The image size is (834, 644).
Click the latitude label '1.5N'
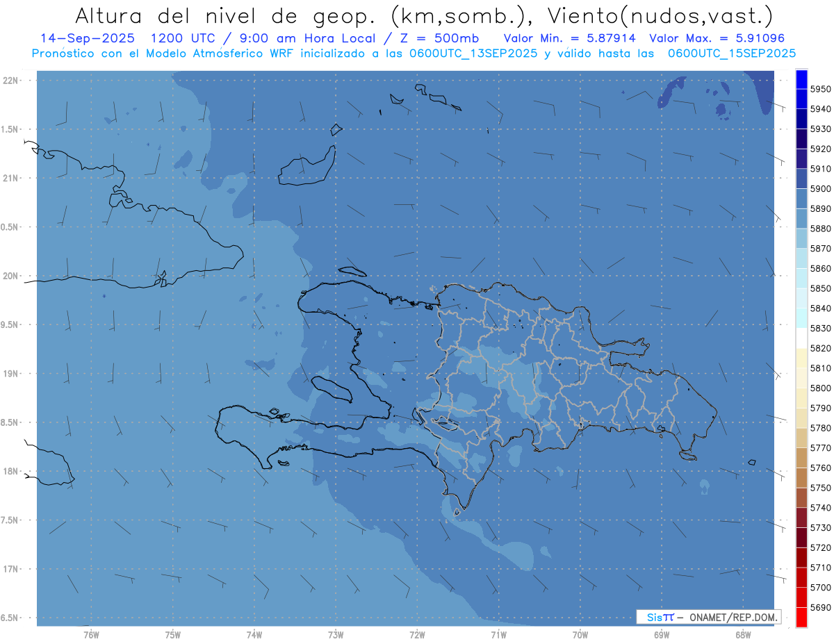(9, 129)
